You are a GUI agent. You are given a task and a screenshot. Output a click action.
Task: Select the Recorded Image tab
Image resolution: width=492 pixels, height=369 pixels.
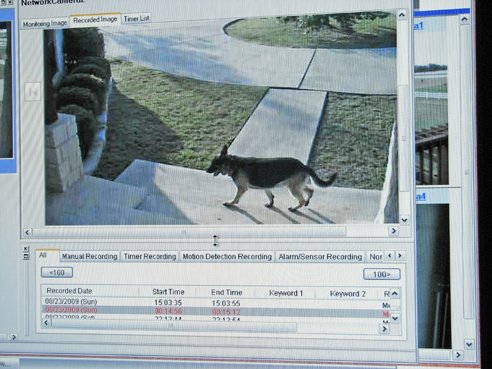(95, 20)
